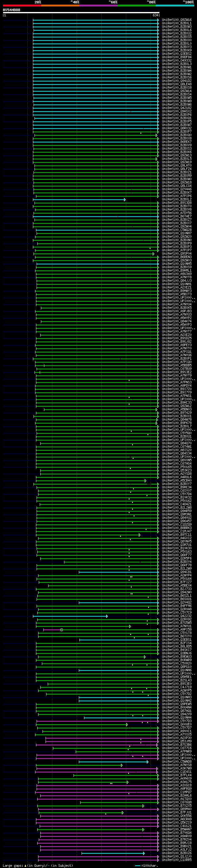Viewport: 197px width, 868px height.
Task: Select the AV544888 query label
Action: click(x=11, y=10)
